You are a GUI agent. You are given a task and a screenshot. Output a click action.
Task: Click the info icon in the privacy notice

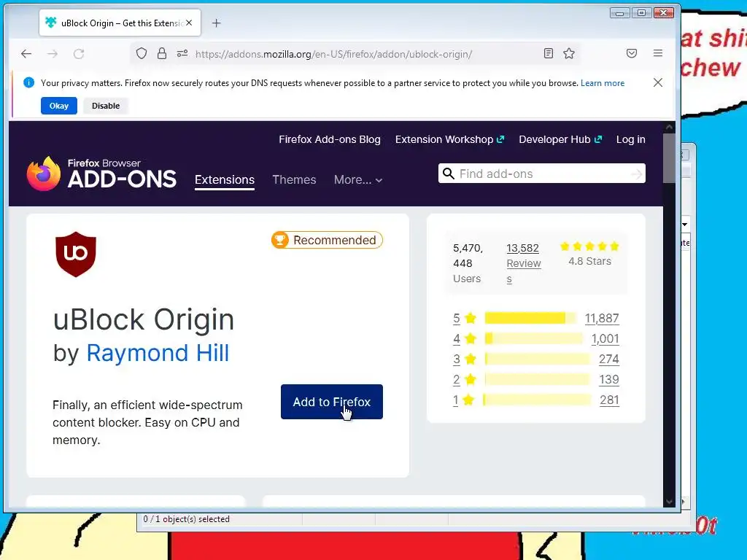click(x=28, y=82)
